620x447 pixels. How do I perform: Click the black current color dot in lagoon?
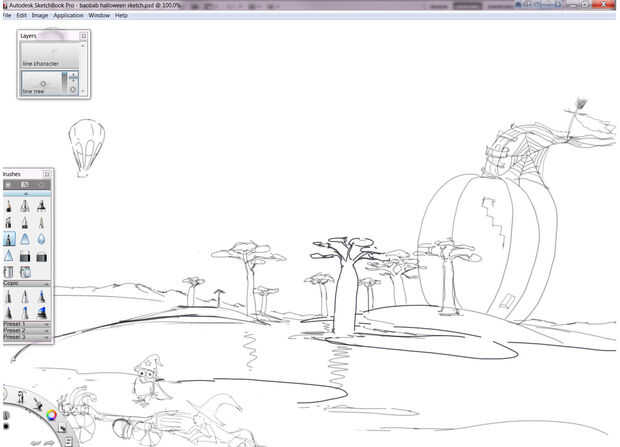[x=6, y=426]
